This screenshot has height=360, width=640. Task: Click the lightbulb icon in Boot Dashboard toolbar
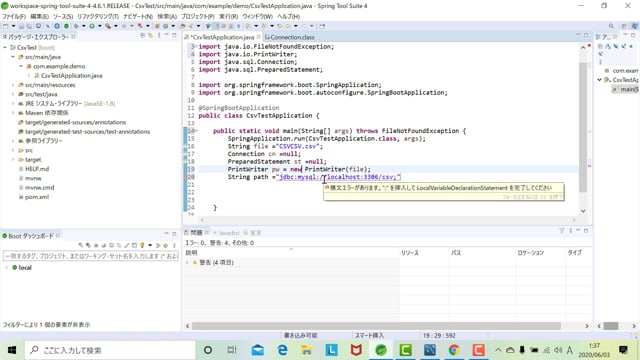tap(142, 245)
